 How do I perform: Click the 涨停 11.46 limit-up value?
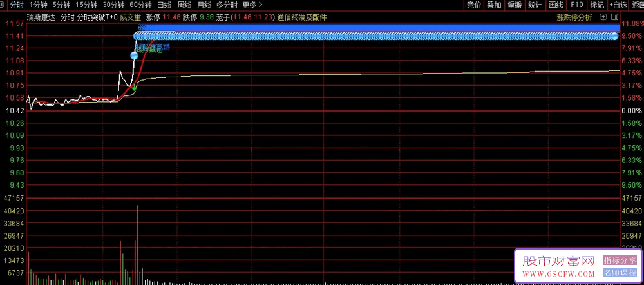click(164, 17)
